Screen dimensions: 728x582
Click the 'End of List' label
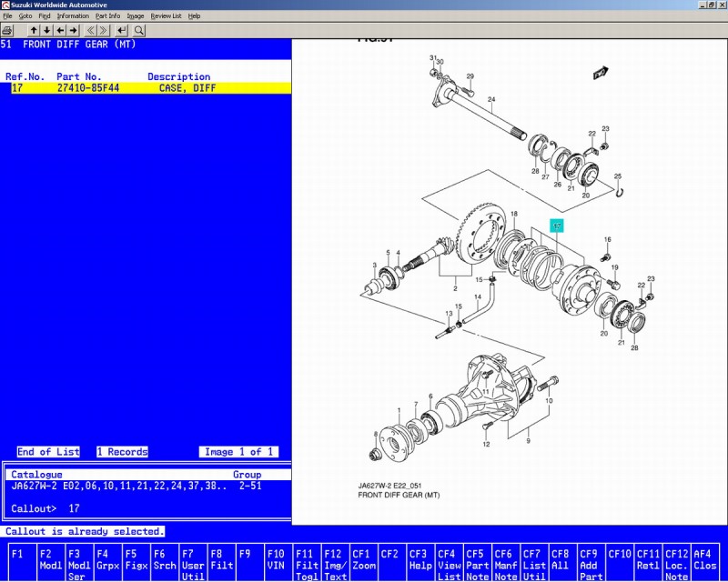pos(48,452)
